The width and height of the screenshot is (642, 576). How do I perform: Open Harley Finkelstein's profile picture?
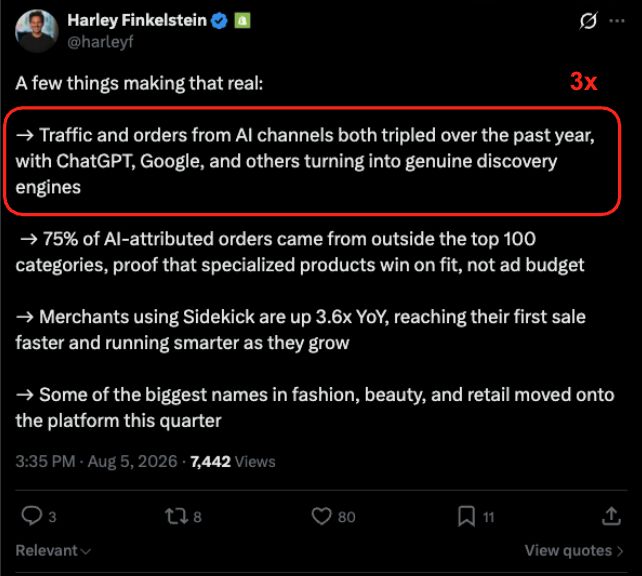click(x=36, y=31)
